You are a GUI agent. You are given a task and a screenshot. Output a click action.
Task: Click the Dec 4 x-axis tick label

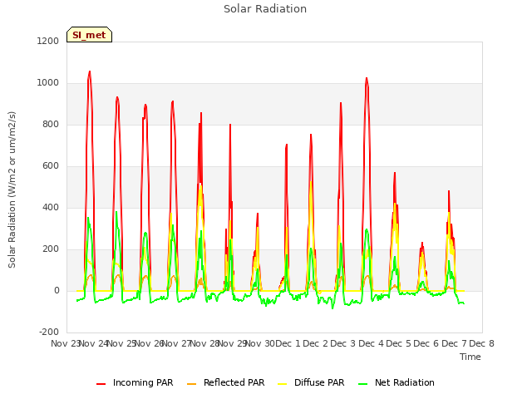pos(371,343)
